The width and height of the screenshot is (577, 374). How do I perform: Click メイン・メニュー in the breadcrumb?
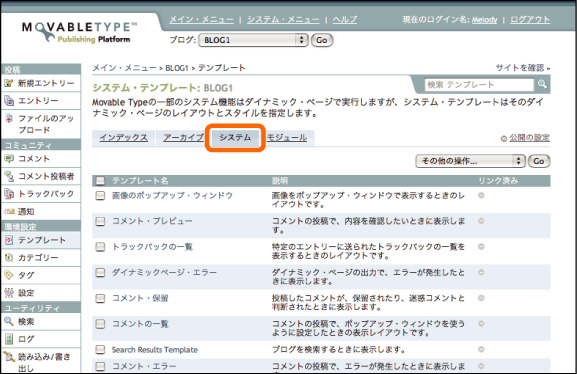(x=124, y=68)
